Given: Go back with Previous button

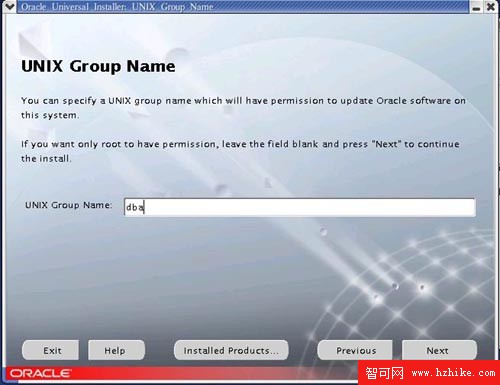Looking at the screenshot, I should click(355, 350).
